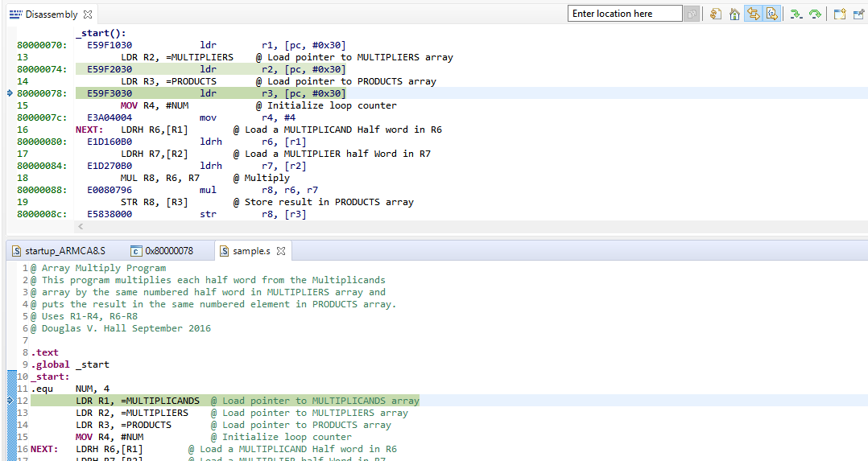Click the '_start:' label on line 10 of sample.s

tap(50, 377)
